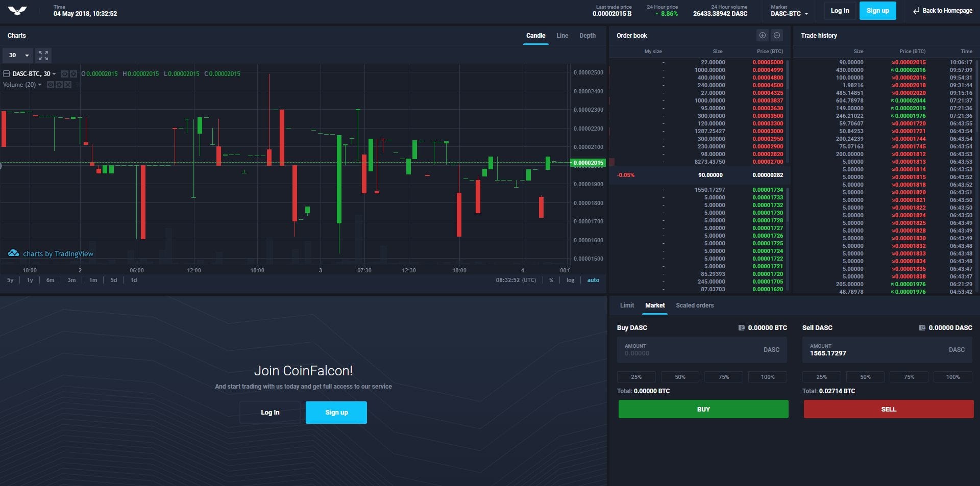Image resolution: width=980 pixels, height=486 pixels.
Task: Remove the Volume indicator with X icon
Action: point(68,85)
